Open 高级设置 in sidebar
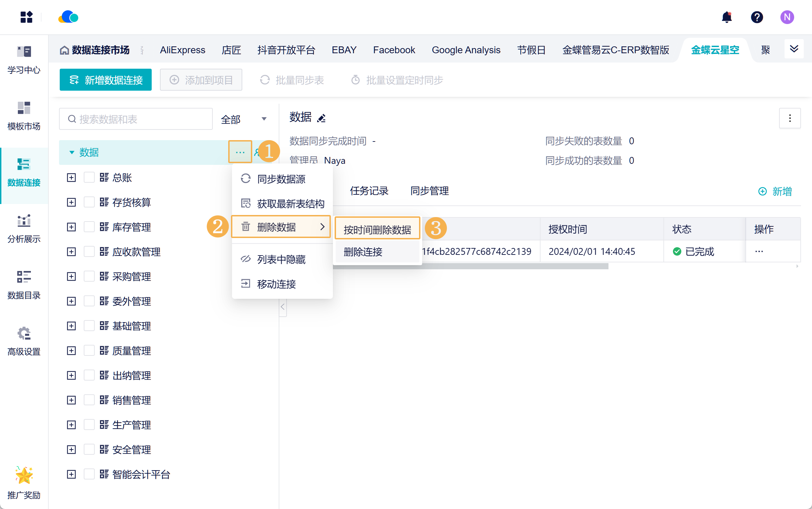The width and height of the screenshot is (812, 509). tap(24, 342)
